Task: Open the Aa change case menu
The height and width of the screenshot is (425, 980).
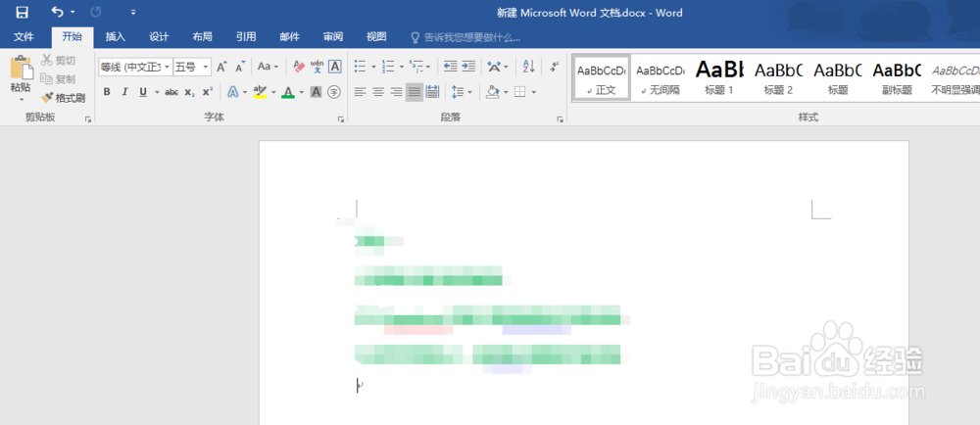Action: click(268, 67)
